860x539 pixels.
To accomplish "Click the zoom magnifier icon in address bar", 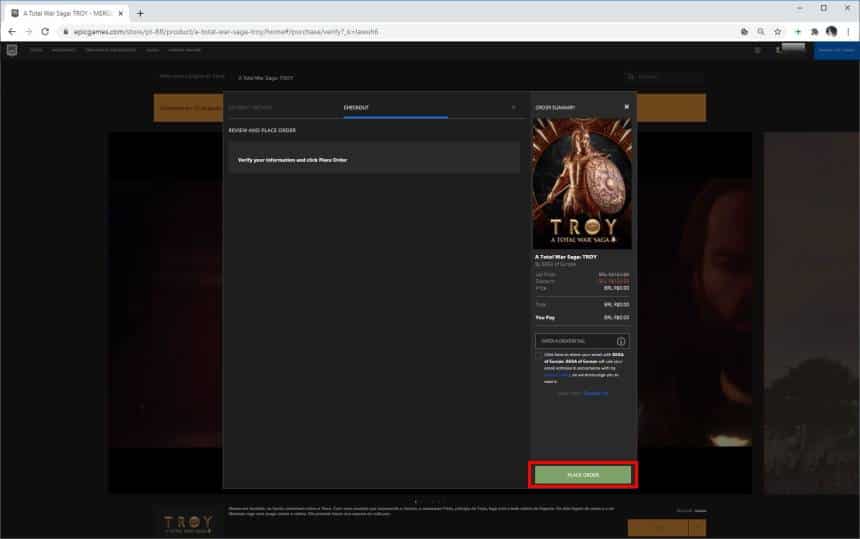I will click(761, 32).
